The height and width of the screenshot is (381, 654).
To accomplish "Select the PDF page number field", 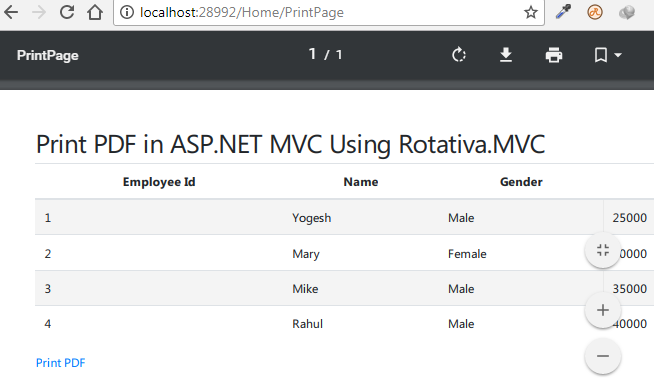I will coord(312,54).
